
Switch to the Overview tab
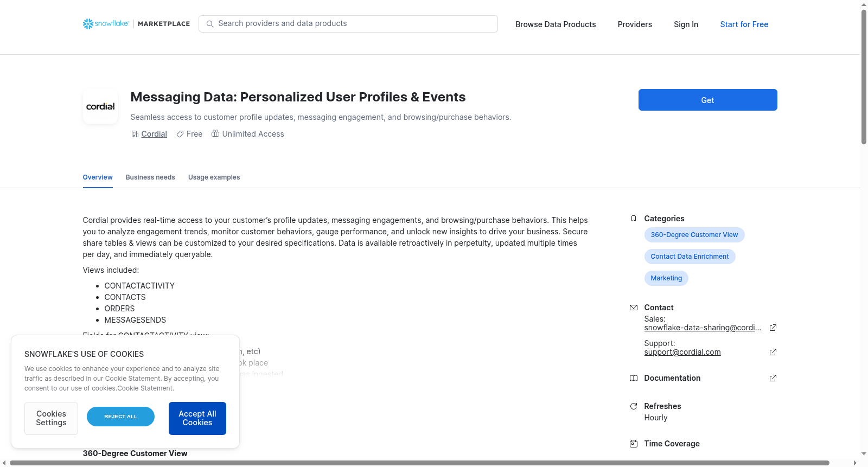98,177
